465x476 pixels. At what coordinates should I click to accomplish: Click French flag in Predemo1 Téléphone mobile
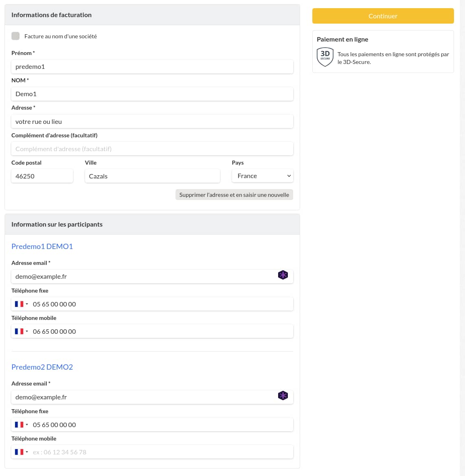19,331
